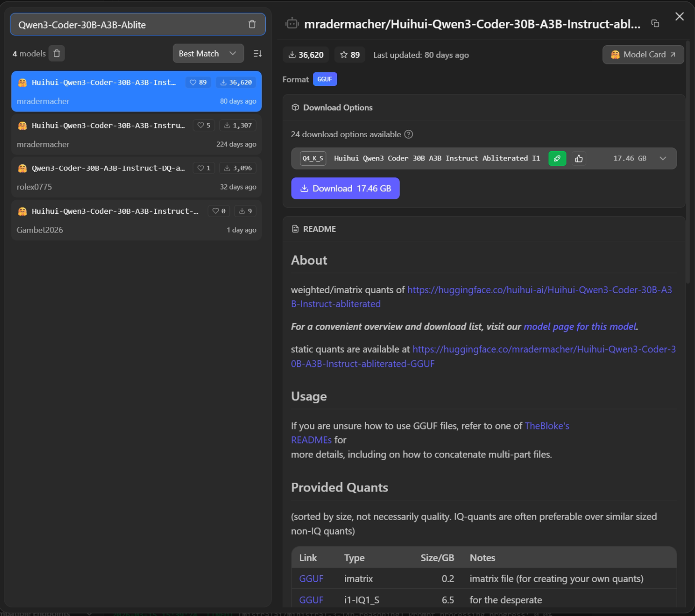Open the 'model page for this model' link
Screen dimensions: 695x616
580,327
